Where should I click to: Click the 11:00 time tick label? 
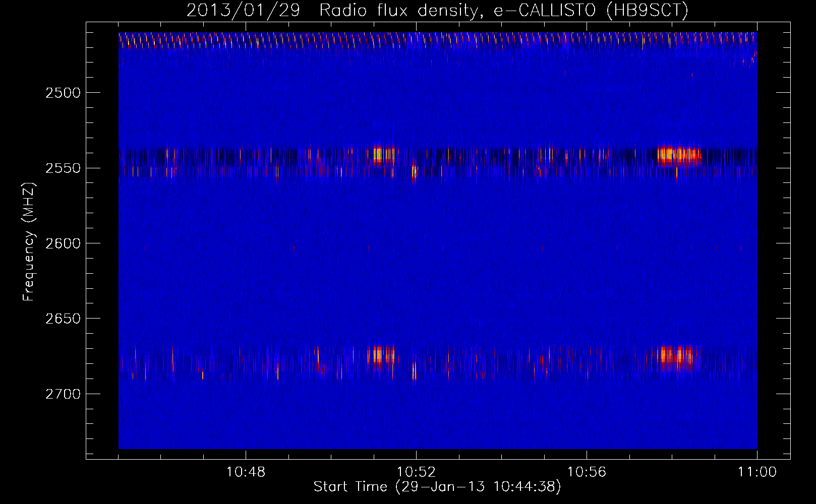757,472
